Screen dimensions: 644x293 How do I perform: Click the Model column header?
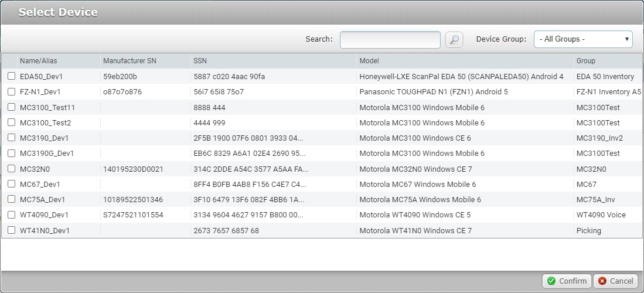click(x=369, y=61)
